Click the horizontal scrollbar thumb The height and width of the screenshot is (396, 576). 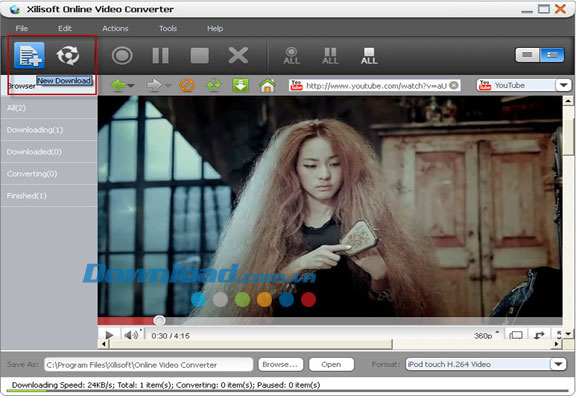coord(251,344)
